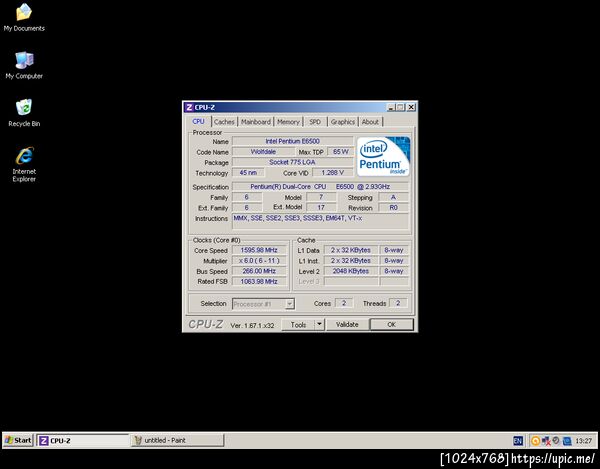Click the Model value 7
Screen dimensions: 600x469
(x=321, y=197)
